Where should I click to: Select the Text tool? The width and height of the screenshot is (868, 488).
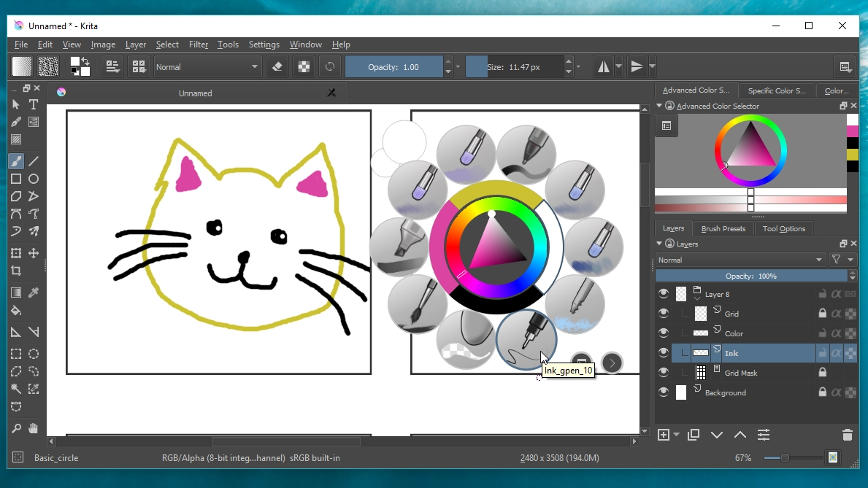coord(34,104)
